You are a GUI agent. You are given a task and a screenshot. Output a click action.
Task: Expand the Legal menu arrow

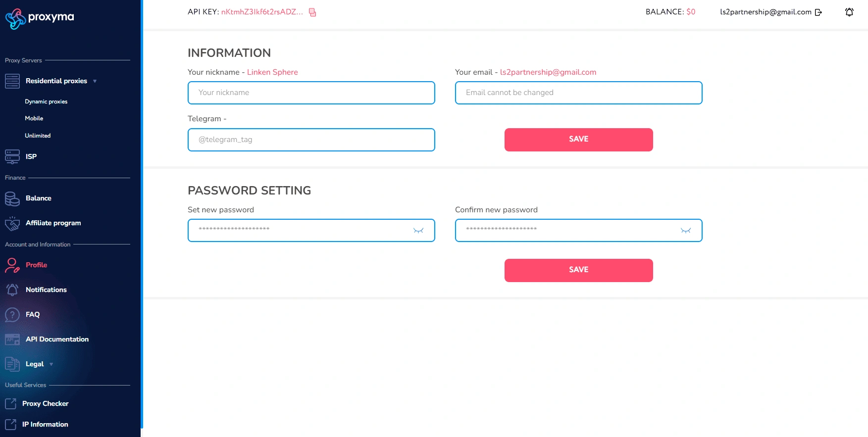[x=51, y=364]
